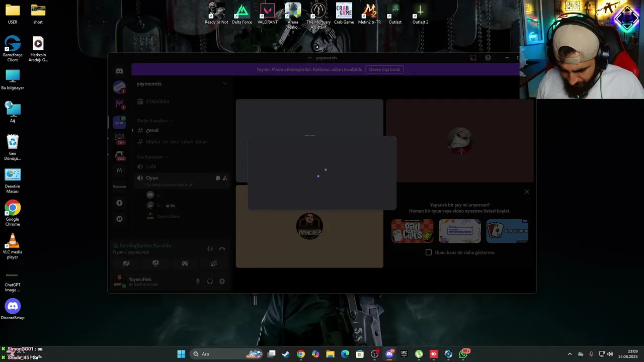Open Google Chrome desktop icon
The image size is (644, 362).
[13, 213]
